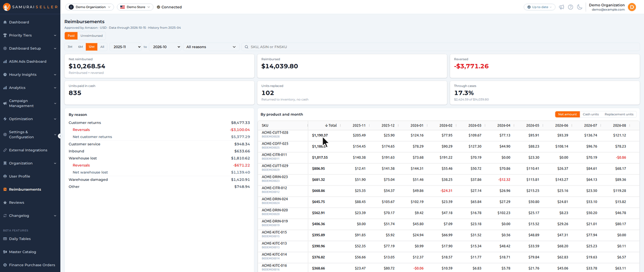Viewport: 644px width, 272px height.
Task: Show Replacement units in product table
Action: (x=619, y=114)
